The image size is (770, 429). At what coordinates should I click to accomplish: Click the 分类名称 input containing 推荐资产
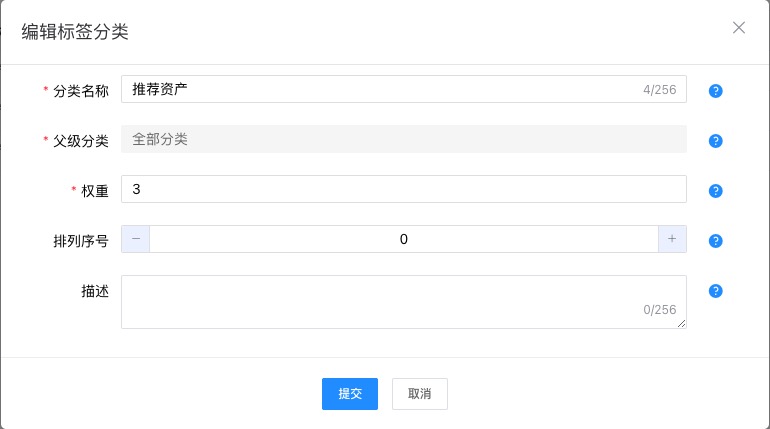click(380, 89)
